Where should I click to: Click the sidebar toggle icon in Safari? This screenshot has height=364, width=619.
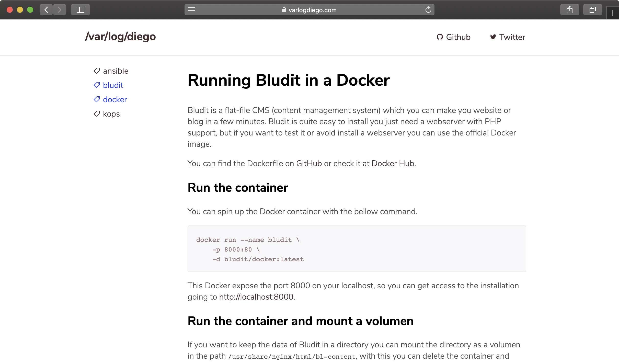(x=80, y=9)
